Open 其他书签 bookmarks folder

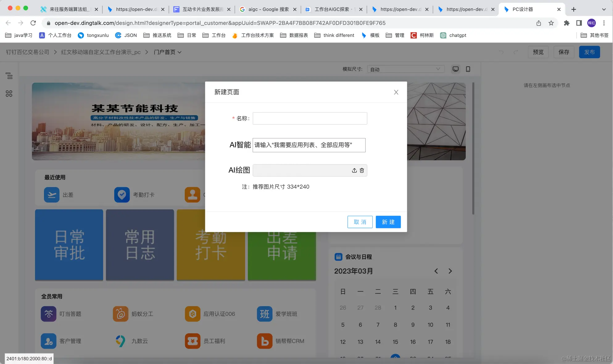(x=594, y=35)
